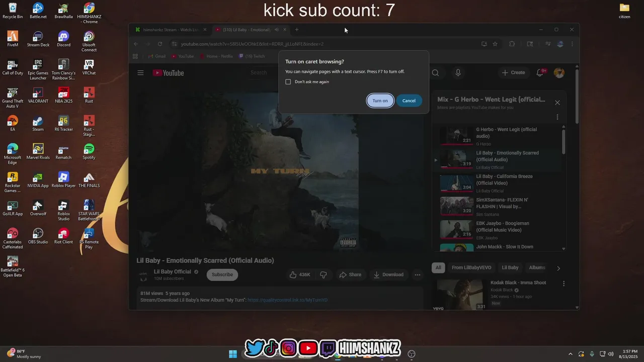
Task: Start voice search with microphone icon
Action: coord(458,73)
